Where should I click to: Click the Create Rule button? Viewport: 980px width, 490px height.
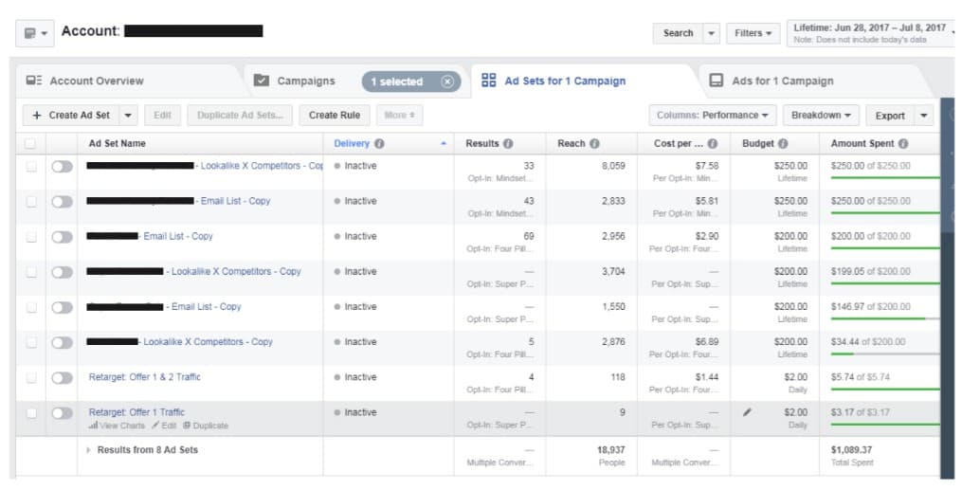tap(336, 116)
